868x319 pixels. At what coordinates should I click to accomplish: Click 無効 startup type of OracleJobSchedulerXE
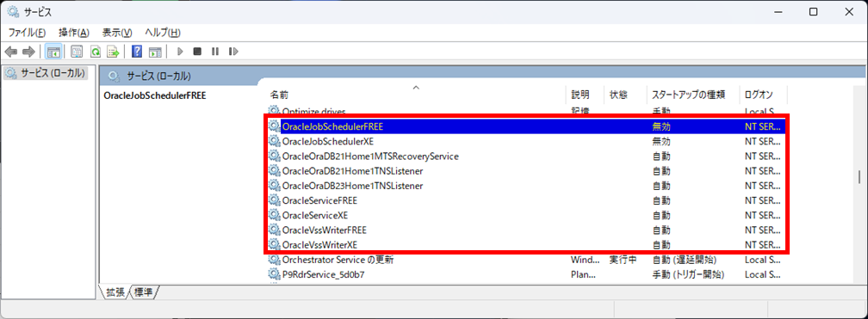pos(661,142)
